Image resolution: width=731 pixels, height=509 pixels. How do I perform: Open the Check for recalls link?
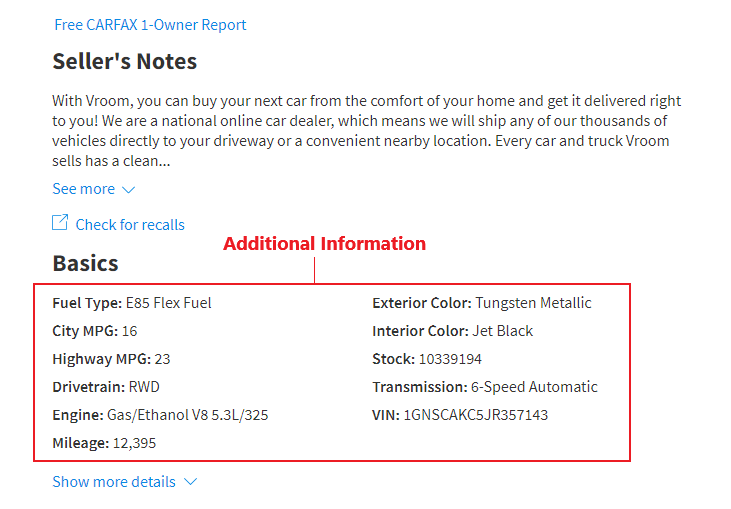[130, 225]
